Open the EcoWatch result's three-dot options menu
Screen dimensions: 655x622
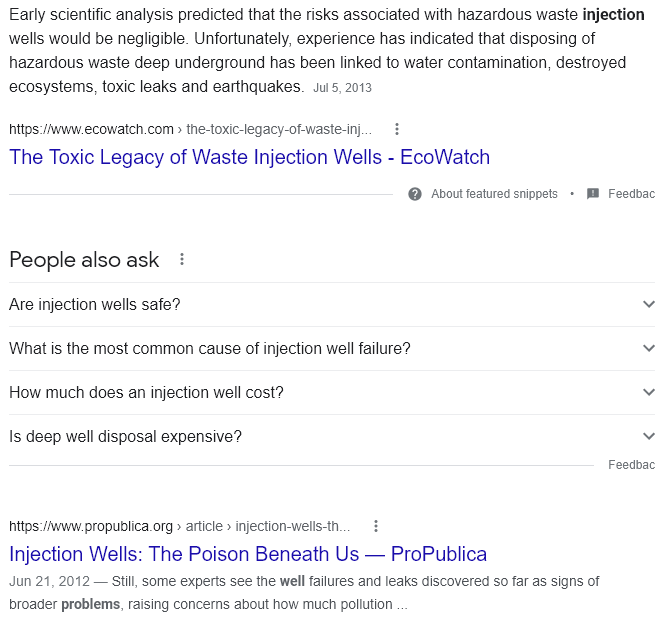(x=397, y=129)
